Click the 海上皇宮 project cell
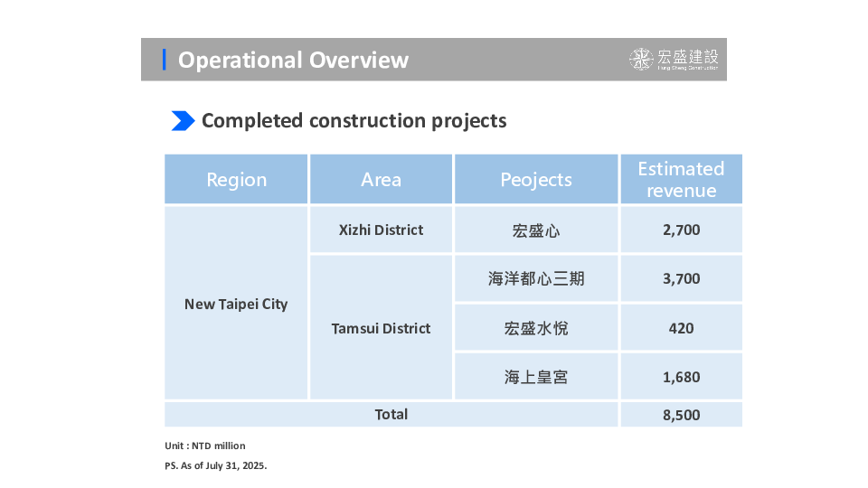 536,377
